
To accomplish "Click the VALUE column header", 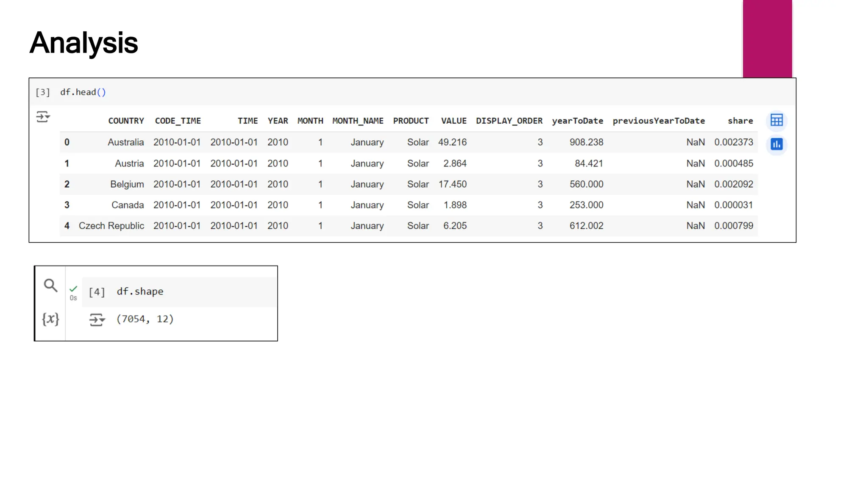I will [453, 121].
